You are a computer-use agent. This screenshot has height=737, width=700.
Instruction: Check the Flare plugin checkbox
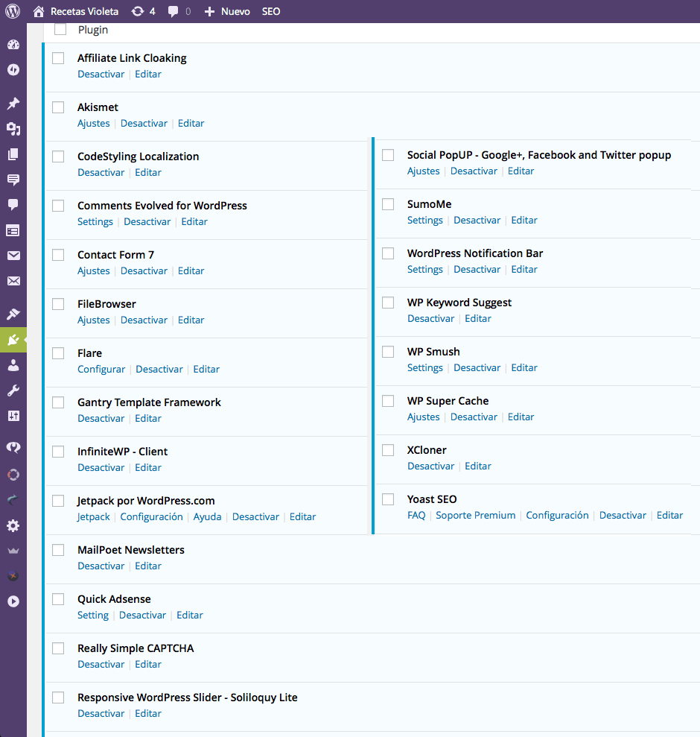58,353
